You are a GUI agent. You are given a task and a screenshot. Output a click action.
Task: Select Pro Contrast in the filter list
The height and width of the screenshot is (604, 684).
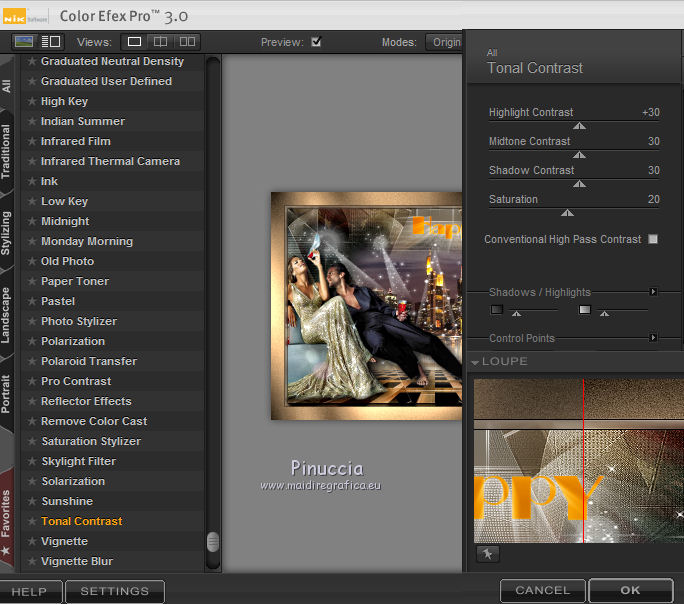[76, 381]
